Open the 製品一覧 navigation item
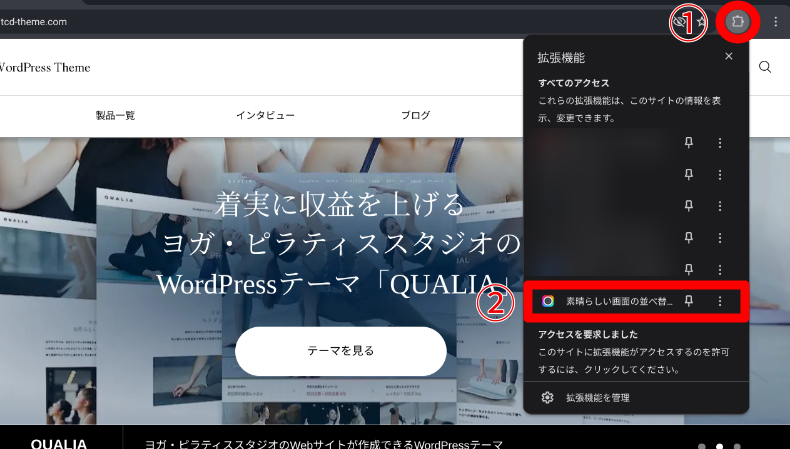The width and height of the screenshot is (790, 449). (x=115, y=115)
